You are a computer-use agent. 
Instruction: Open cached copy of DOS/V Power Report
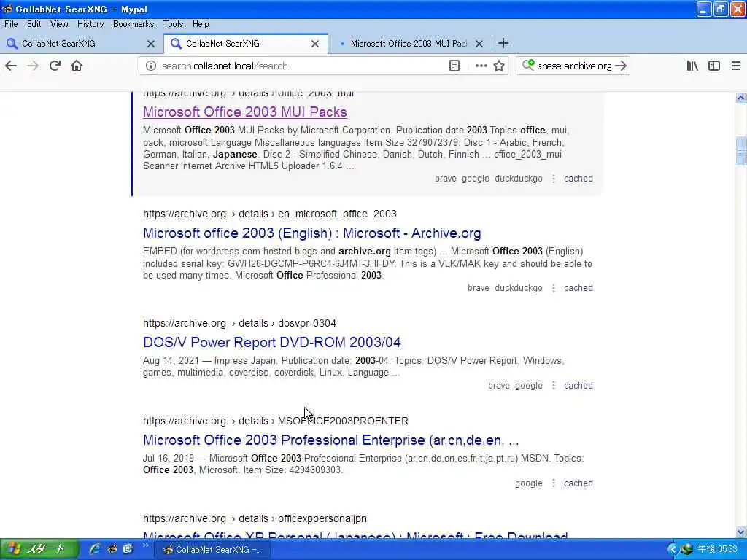(x=578, y=386)
